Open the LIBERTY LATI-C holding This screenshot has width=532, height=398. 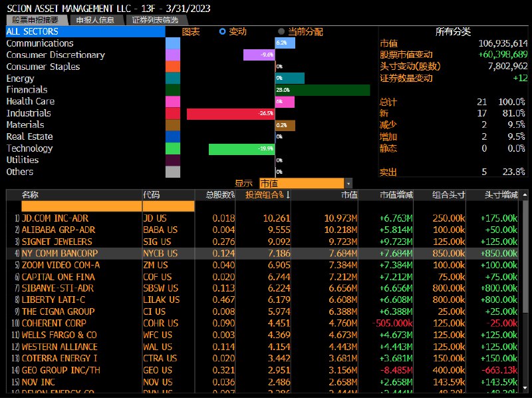click(x=53, y=300)
